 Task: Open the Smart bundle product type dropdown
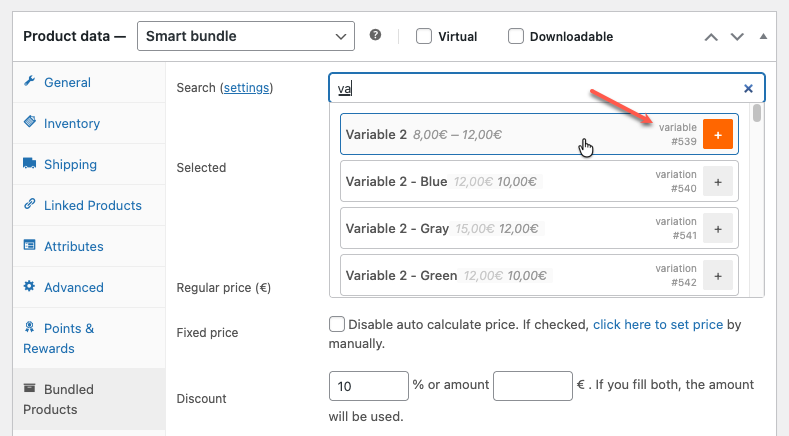[246, 36]
